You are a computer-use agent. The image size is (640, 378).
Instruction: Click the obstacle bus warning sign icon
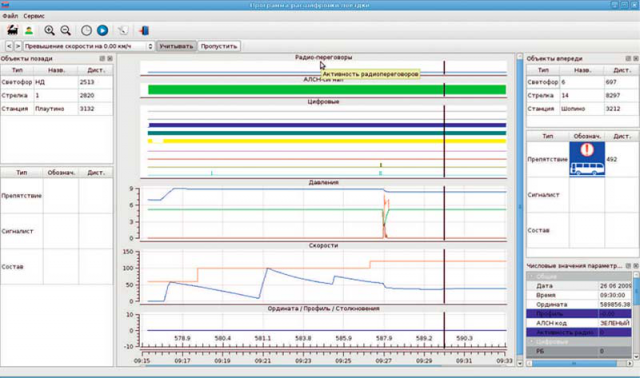(x=587, y=159)
